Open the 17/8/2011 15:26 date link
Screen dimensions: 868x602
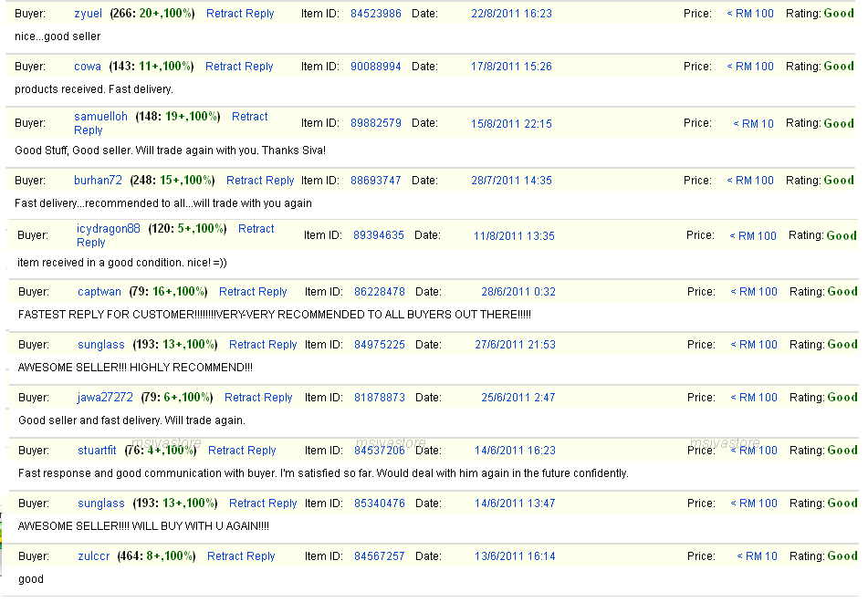coord(511,67)
